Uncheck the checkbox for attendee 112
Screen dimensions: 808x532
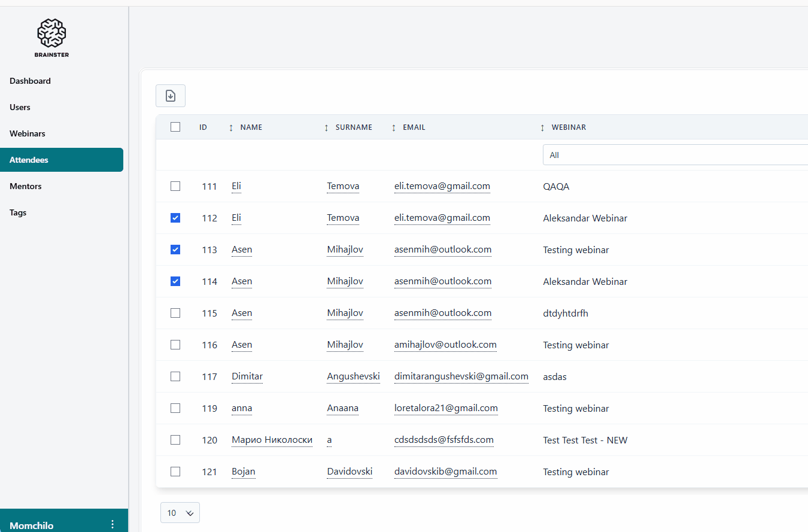[x=175, y=218]
